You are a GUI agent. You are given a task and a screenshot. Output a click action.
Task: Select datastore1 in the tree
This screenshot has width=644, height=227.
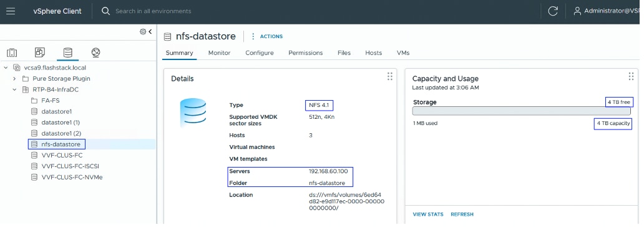tap(57, 111)
